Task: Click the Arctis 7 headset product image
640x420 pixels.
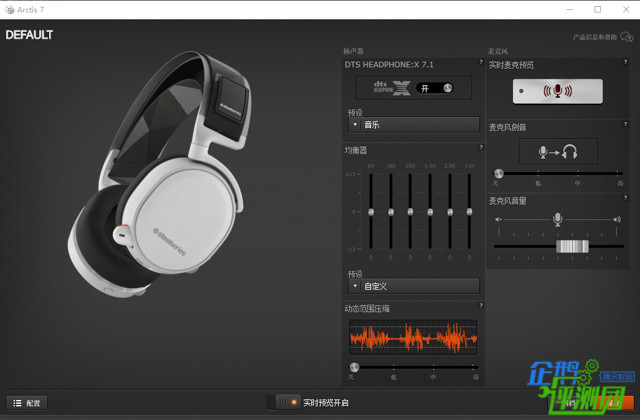Action: pos(160,175)
